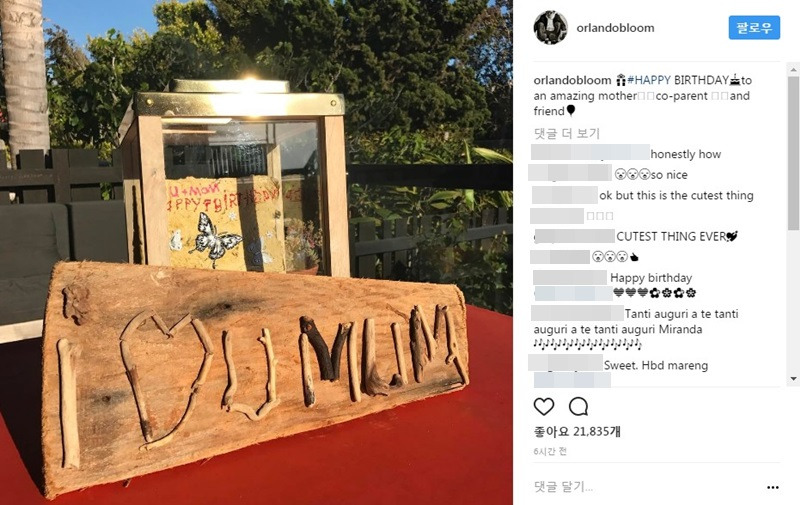Click the orlandobloom profile avatar
This screenshot has height=505, width=800.
(x=551, y=28)
